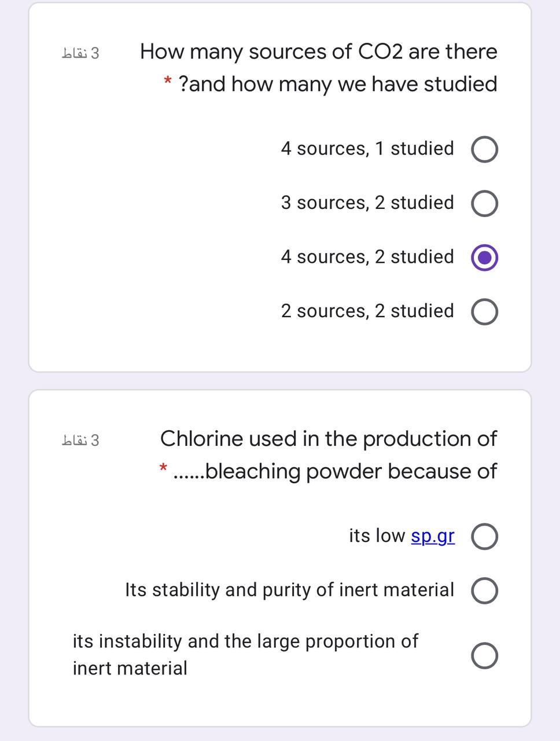Click the 'Its stability and purity of inert material' text
This screenshot has height=741, width=560.
click(x=289, y=590)
